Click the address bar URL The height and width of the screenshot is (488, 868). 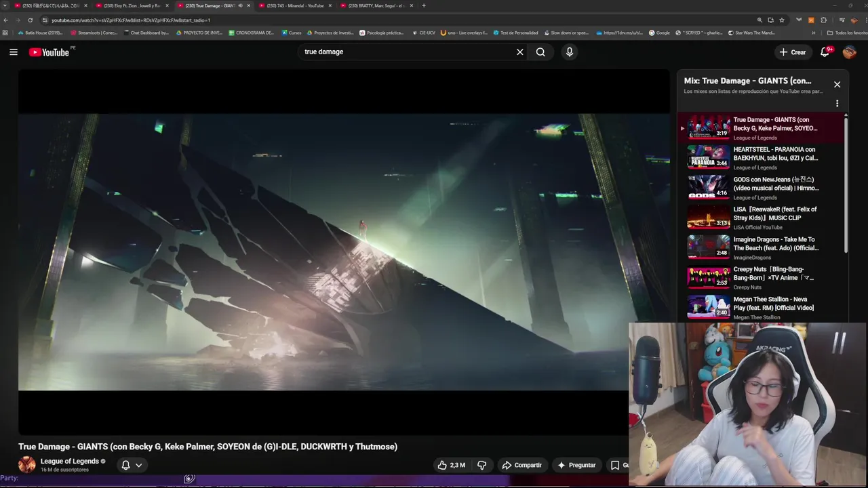pos(131,20)
